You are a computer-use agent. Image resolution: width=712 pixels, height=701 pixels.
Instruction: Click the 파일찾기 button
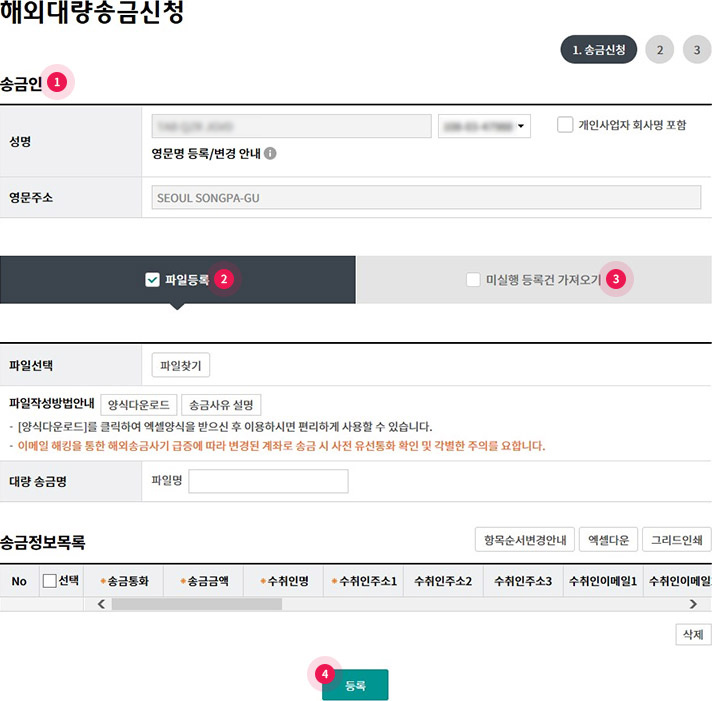pos(181,365)
